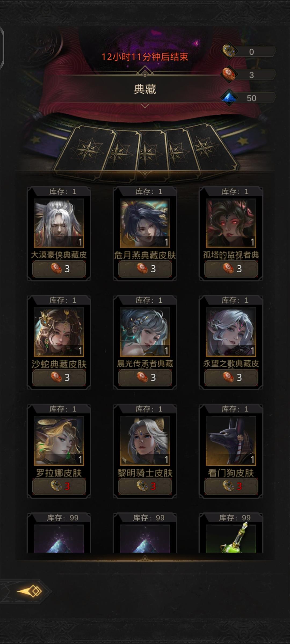Viewport: 290px width, 644px height.
Task: Tap the golden back arrow icon
Action: 30,591
